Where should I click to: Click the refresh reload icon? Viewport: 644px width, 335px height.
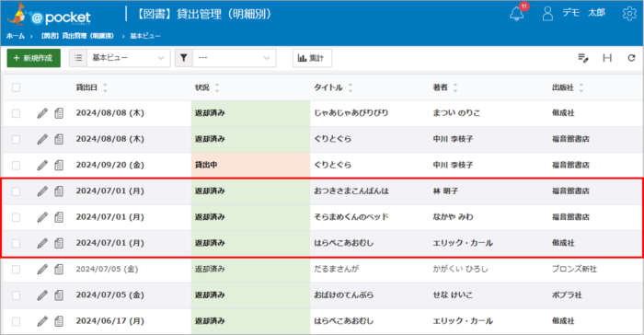coord(631,58)
